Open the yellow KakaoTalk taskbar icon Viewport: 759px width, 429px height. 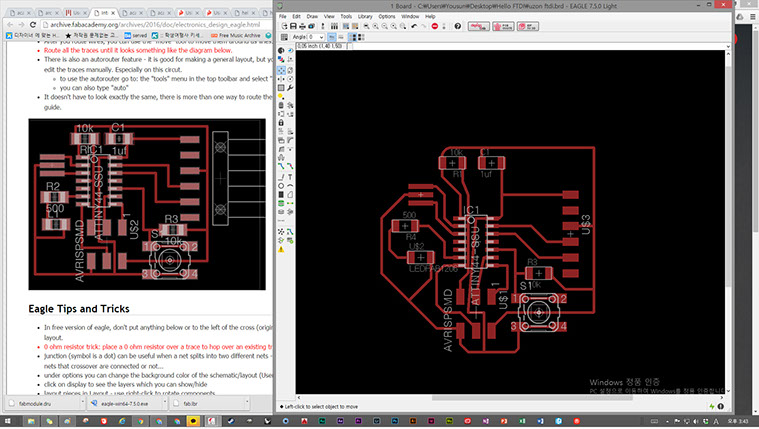click(194, 421)
